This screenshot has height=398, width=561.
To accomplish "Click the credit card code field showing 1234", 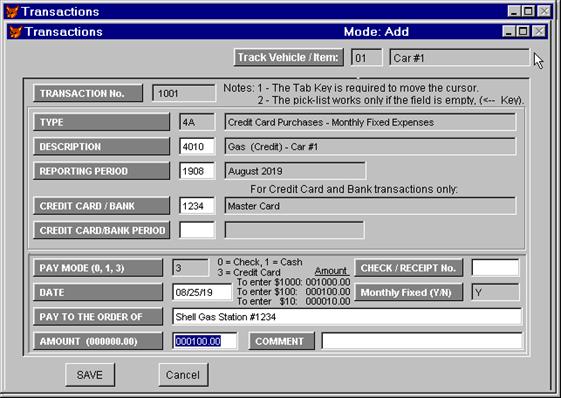I will pos(197,206).
